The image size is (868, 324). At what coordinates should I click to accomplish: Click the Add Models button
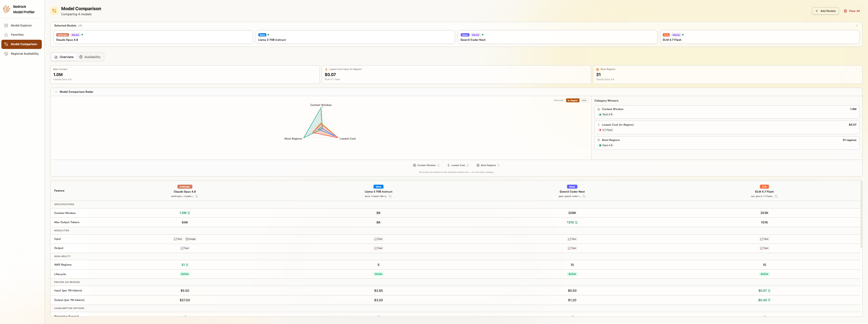(825, 11)
